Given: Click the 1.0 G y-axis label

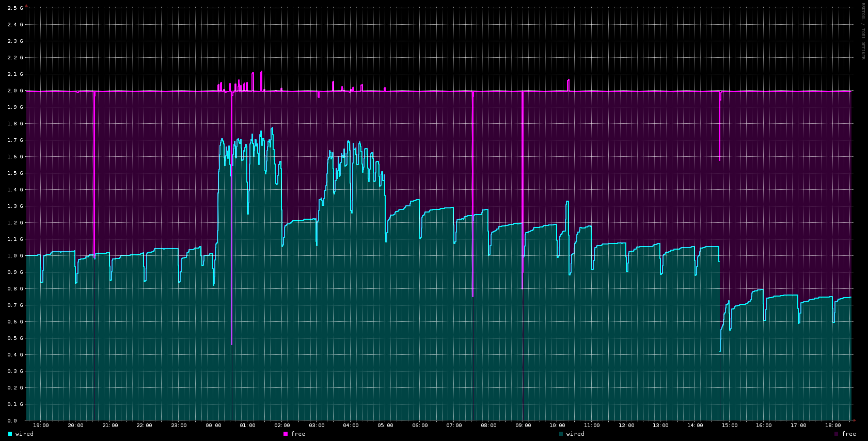Looking at the screenshot, I should 15,256.
